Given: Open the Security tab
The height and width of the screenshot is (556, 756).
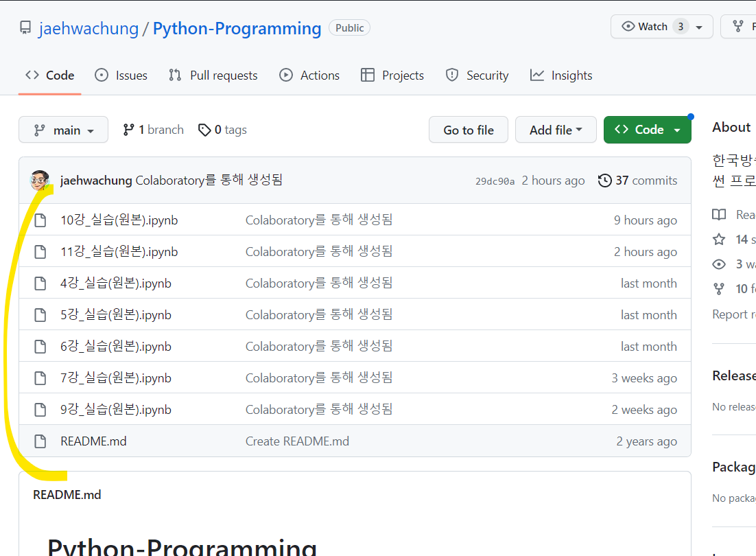Looking at the screenshot, I should pos(477,76).
